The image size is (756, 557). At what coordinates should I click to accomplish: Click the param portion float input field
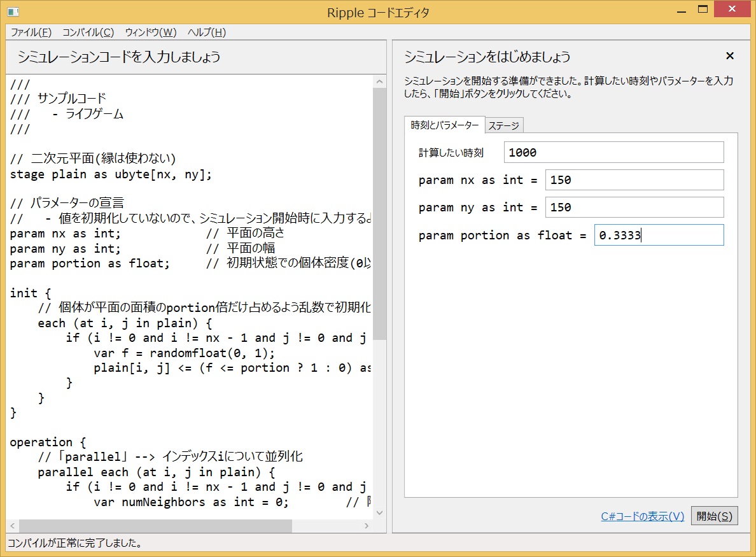click(659, 235)
